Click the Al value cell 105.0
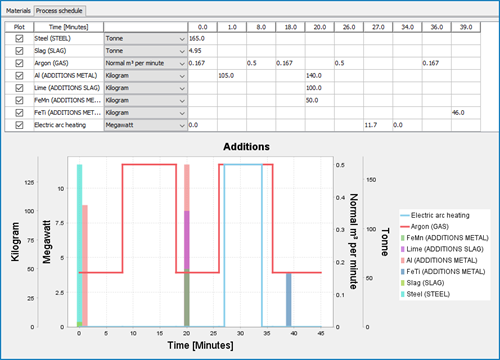The height and width of the screenshot is (360, 500). 232,76
